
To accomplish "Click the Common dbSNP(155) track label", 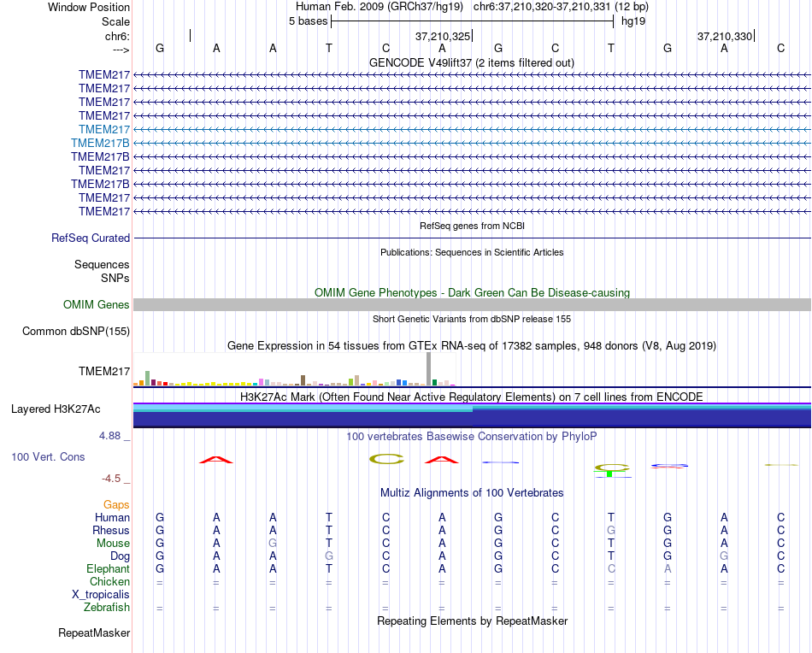I will pyautogui.click(x=76, y=332).
